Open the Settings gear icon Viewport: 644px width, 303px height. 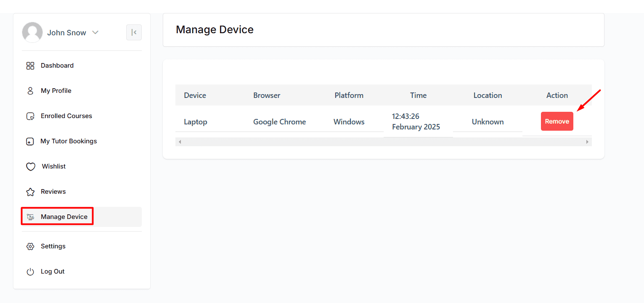click(30, 246)
